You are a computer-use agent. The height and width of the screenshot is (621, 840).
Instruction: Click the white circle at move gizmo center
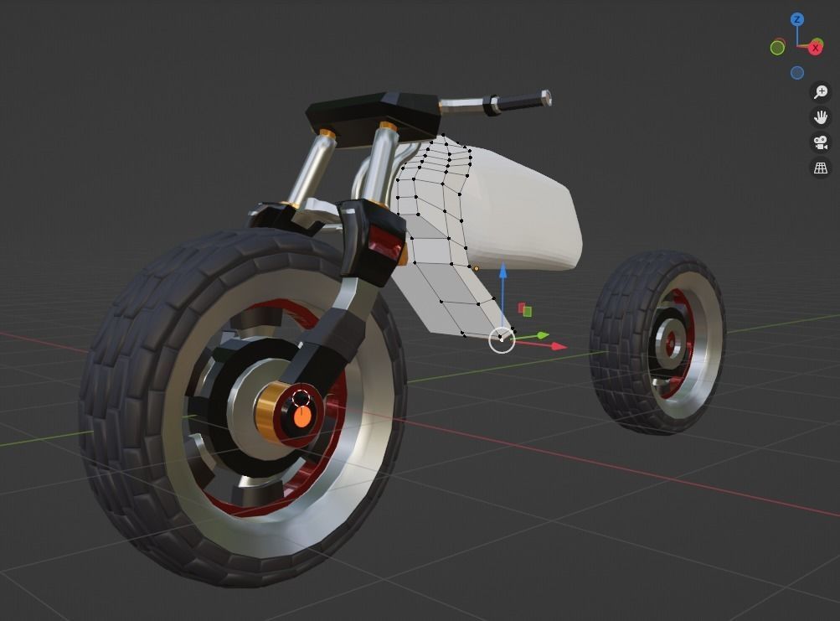pyautogui.click(x=502, y=340)
